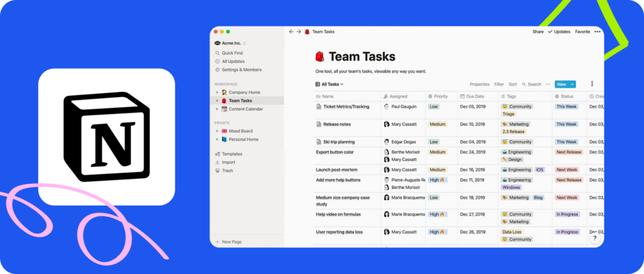Screen dimensions: 644x274
Task: Click the Low priority tag for Ticket Metrics
Action: point(434,106)
